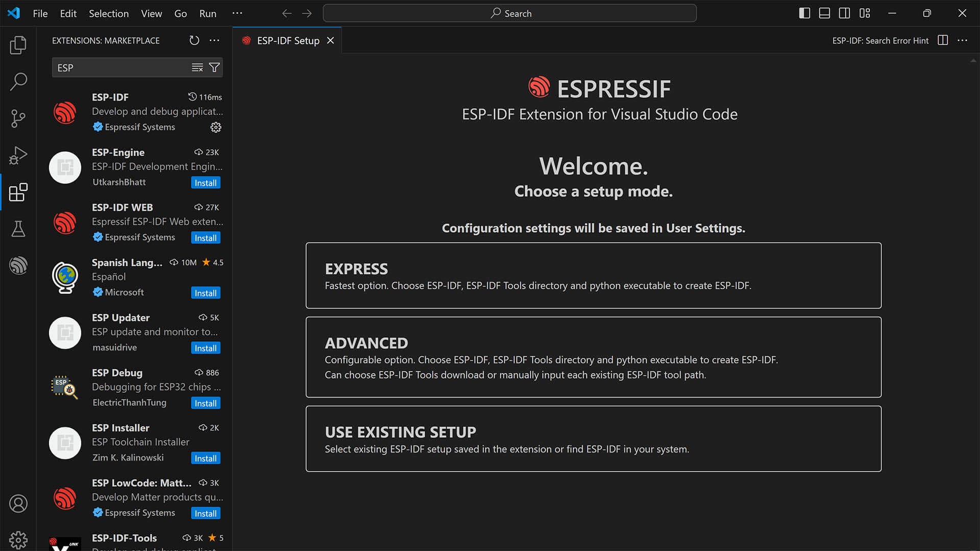Toggle the primary side bar visibility
This screenshot has height=551, width=980.
point(804,13)
